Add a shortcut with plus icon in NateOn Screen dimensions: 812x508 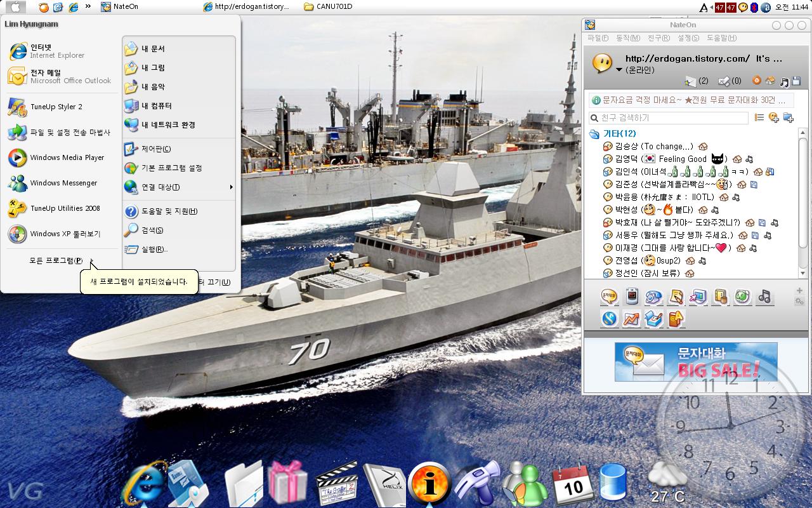pos(799,291)
